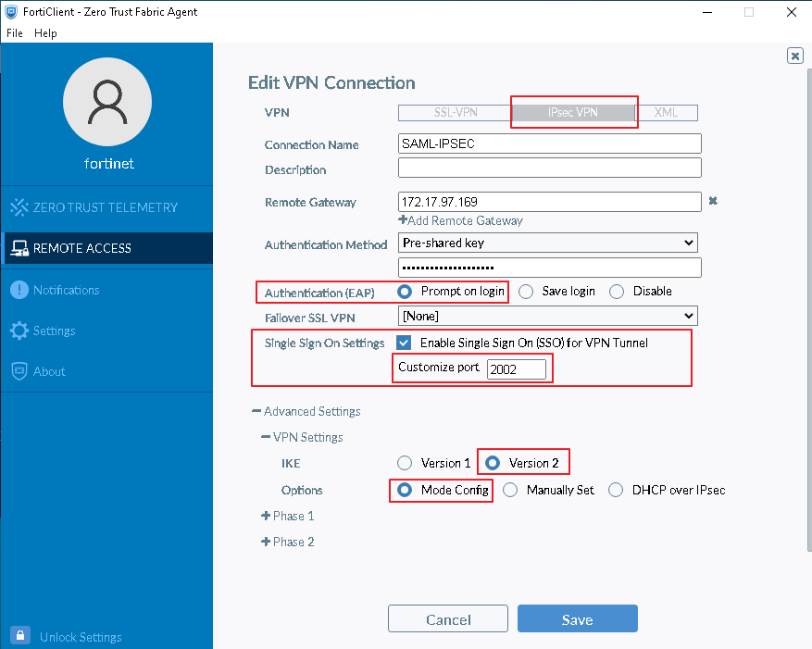Select DHCP over IPsec option
Viewport: 812px width, 649px height.
(x=616, y=490)
